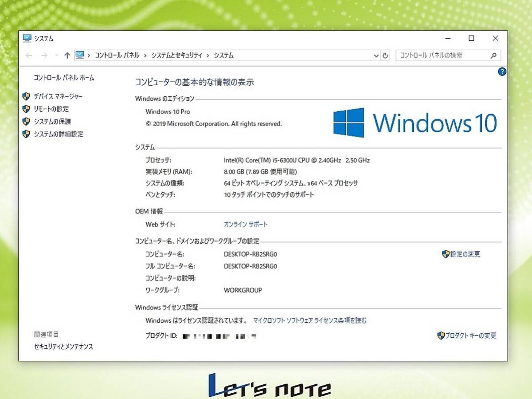The width and height of the screenshot is (532, 399).
Task: Click the 64 ビット オペレーティング システム value
Action: (291, 183)
